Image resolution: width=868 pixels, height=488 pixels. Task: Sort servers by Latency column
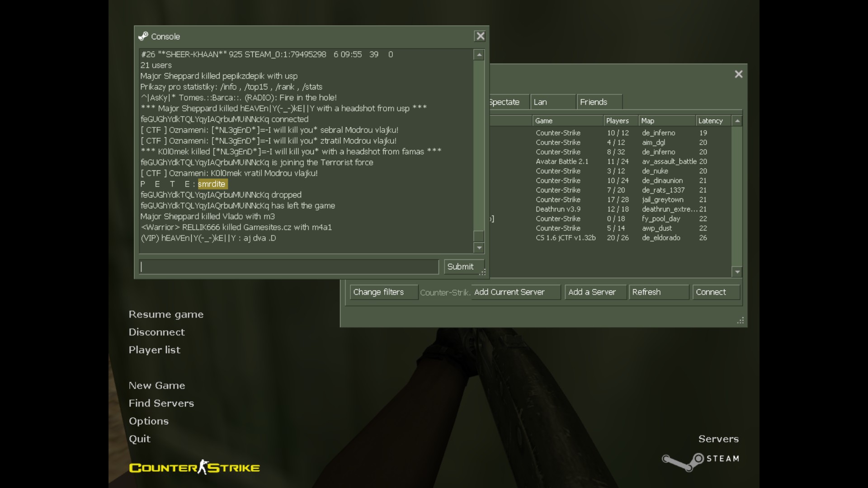coord(713,121)
